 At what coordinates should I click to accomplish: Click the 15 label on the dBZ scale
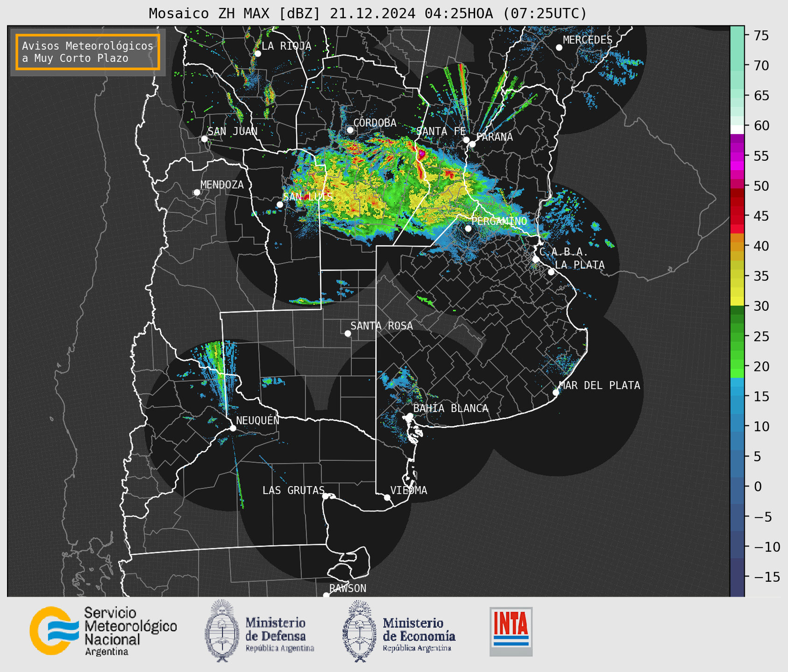[761, 397]
